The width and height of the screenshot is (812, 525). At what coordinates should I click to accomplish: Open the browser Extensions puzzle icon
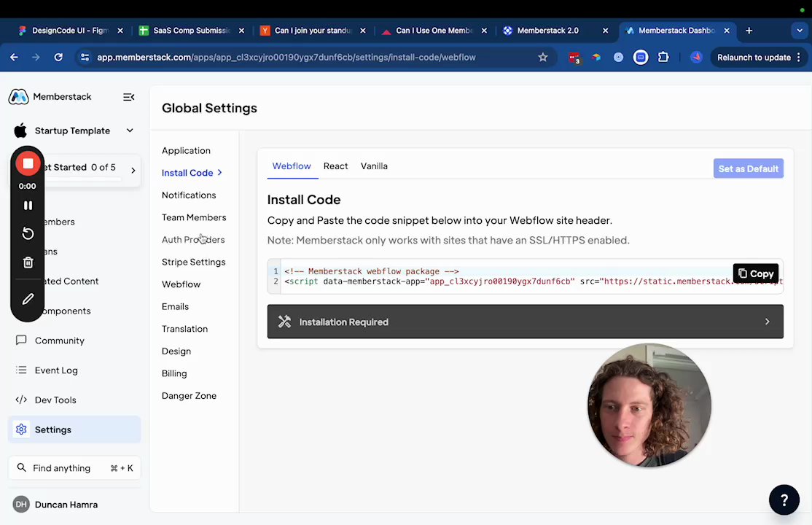click(x=663, y=57)
